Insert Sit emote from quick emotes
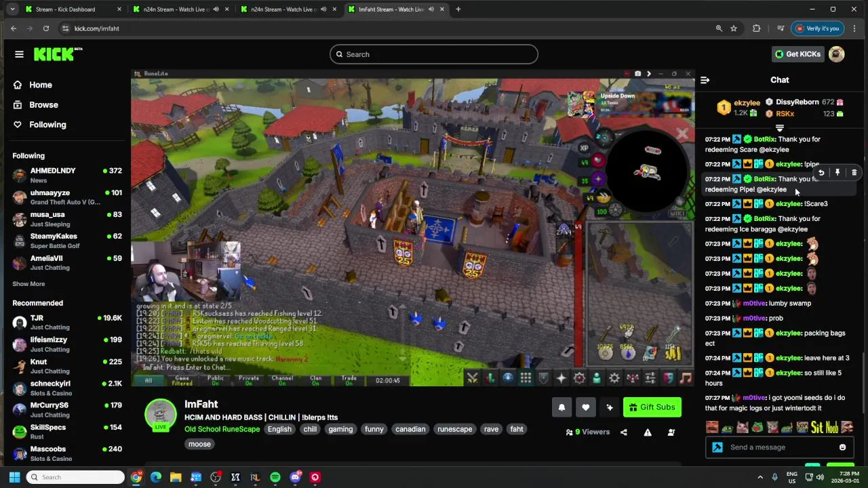868x488 pixels. click(816, 428)
